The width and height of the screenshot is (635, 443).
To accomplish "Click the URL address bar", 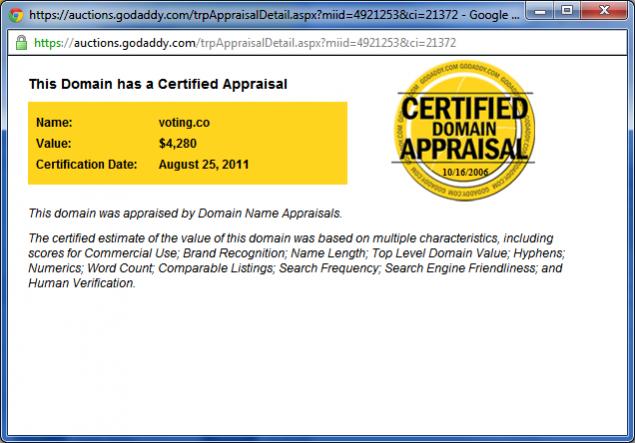I will point(317,43).
